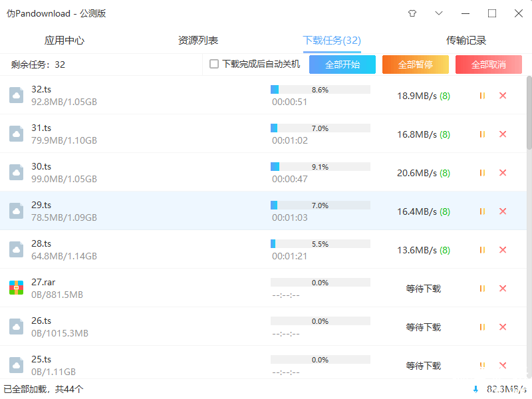Click the 30.ts file icon
This screenshot has height=399, width=532.
tap(16, 172)
